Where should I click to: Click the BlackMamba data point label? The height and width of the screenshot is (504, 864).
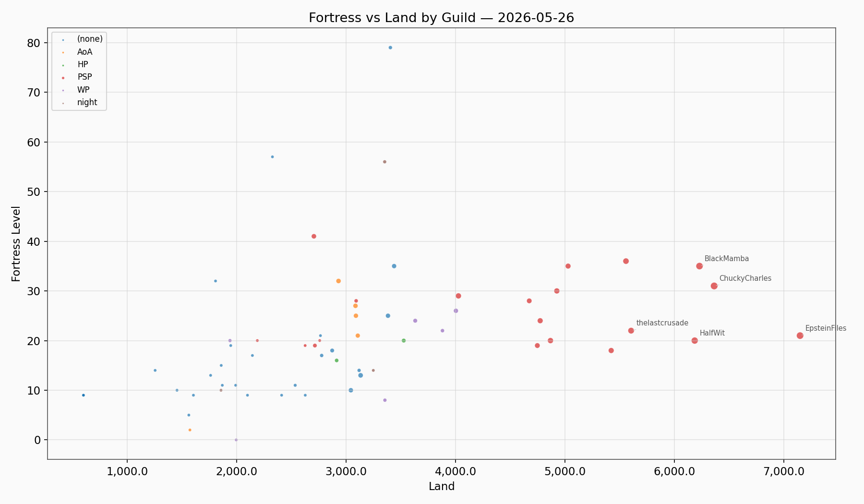tap(726, 259)
